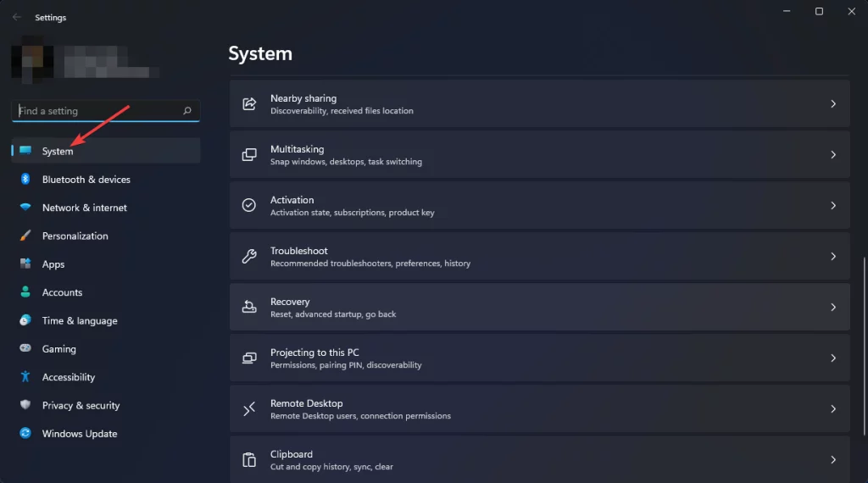Click the Recovery drive icon

249,307
